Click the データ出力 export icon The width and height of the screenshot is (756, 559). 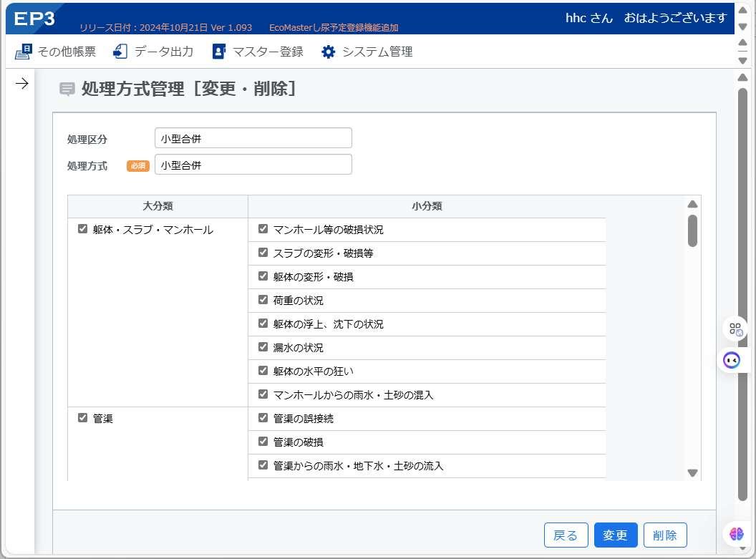click(120, 51)
